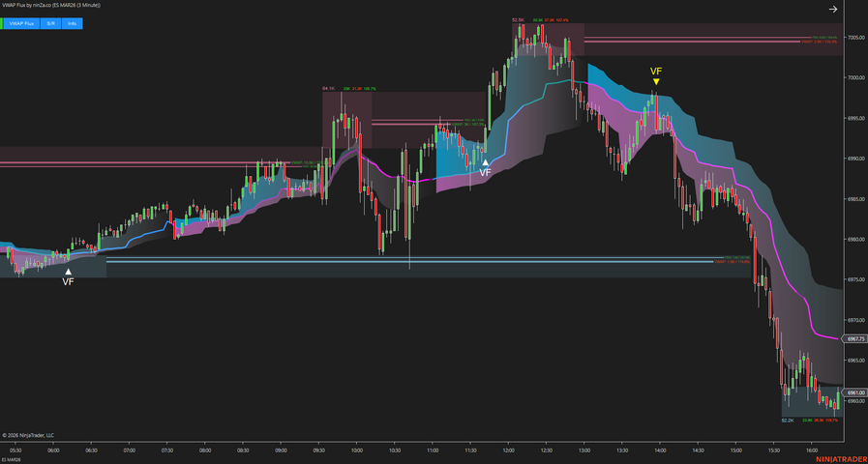Click the right arrow at top-right
This screenshot has width=868, height=464.
pyautogui.click(x=833, y=10)
